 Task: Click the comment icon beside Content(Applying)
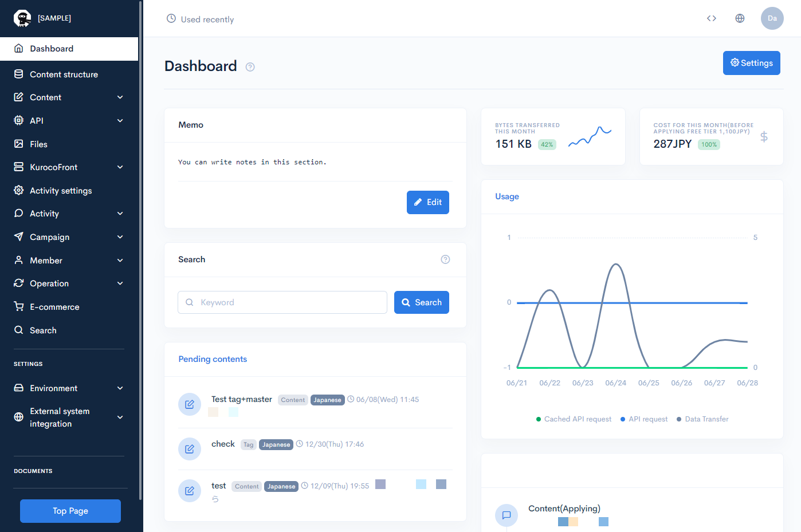point(506,515)
